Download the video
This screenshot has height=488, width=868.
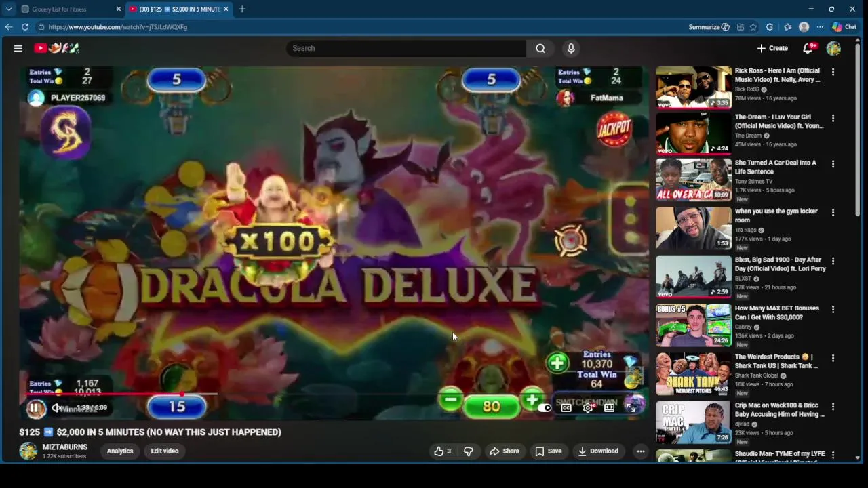(598, 451)
